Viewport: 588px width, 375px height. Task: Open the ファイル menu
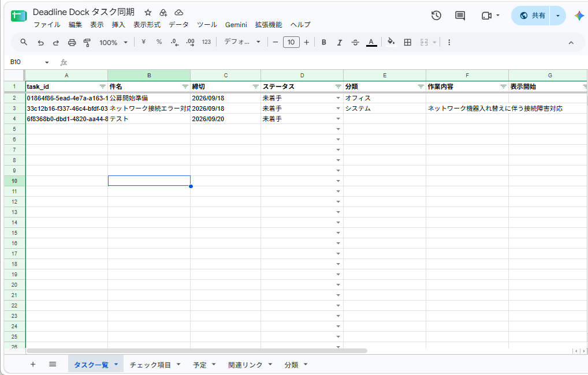[47, 25]
